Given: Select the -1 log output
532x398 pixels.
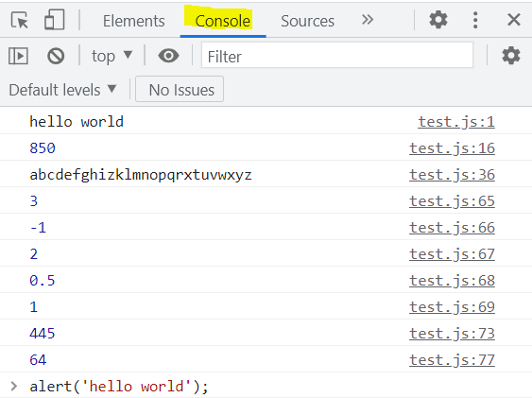Looking at the screenshot, I should (38, 228).
